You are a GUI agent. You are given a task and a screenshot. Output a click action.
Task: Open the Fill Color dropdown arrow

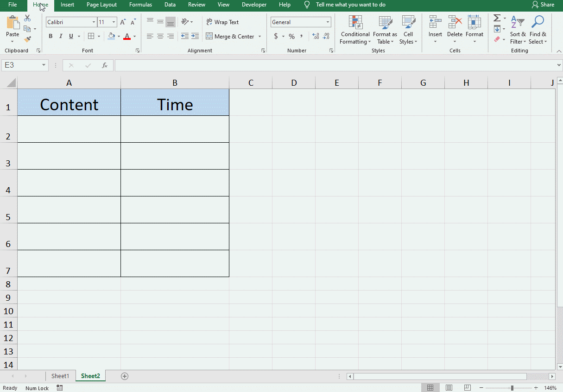pyautogui.click(x=119, y=36)
